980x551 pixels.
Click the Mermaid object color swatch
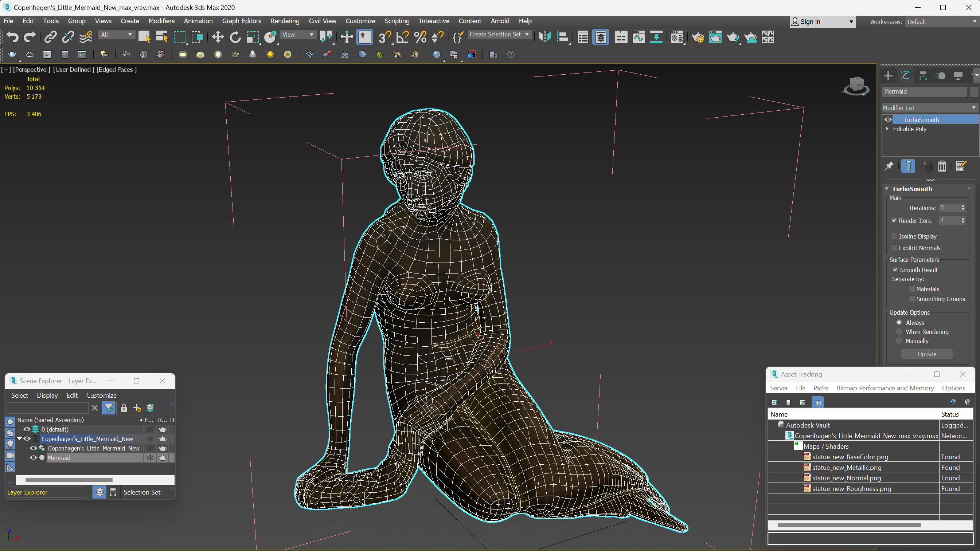click(x=973, y=92)
